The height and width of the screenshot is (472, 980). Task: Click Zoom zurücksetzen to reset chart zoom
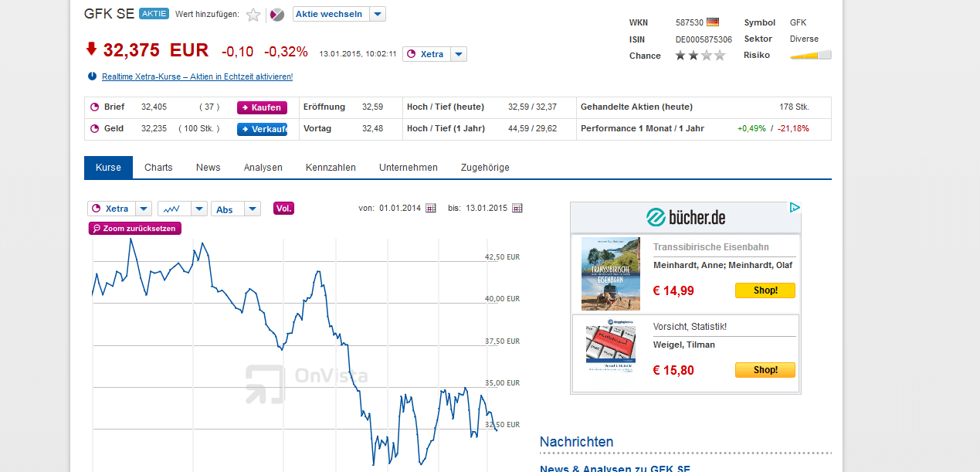pyautogui.click(x=135, y=229)
